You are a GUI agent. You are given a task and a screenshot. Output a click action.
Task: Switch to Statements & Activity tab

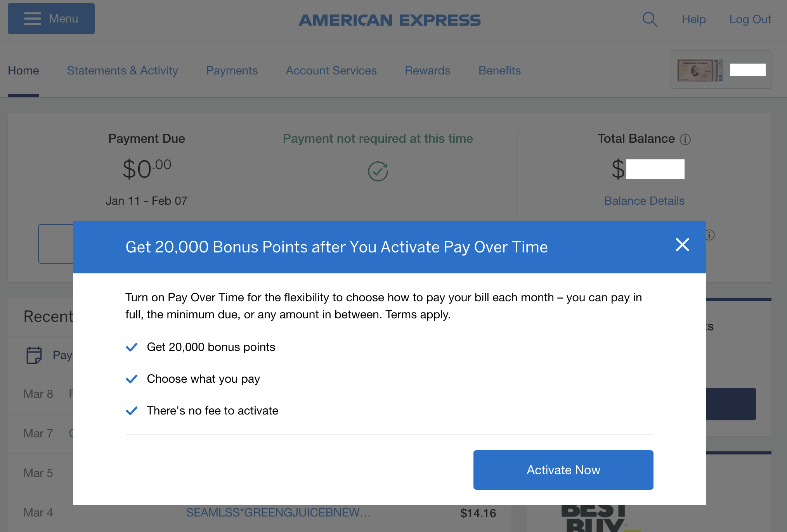122,71
